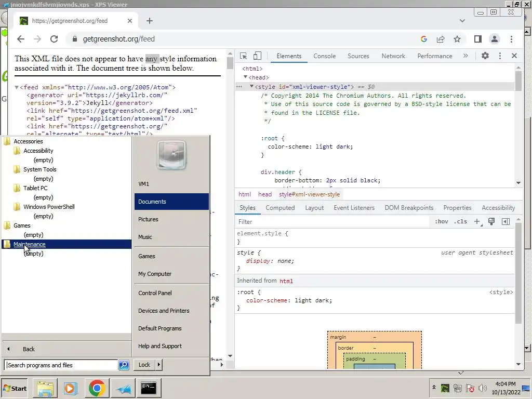Screen dimensions: 532x399
Task: Click the Start button
Action: [15, 389]
